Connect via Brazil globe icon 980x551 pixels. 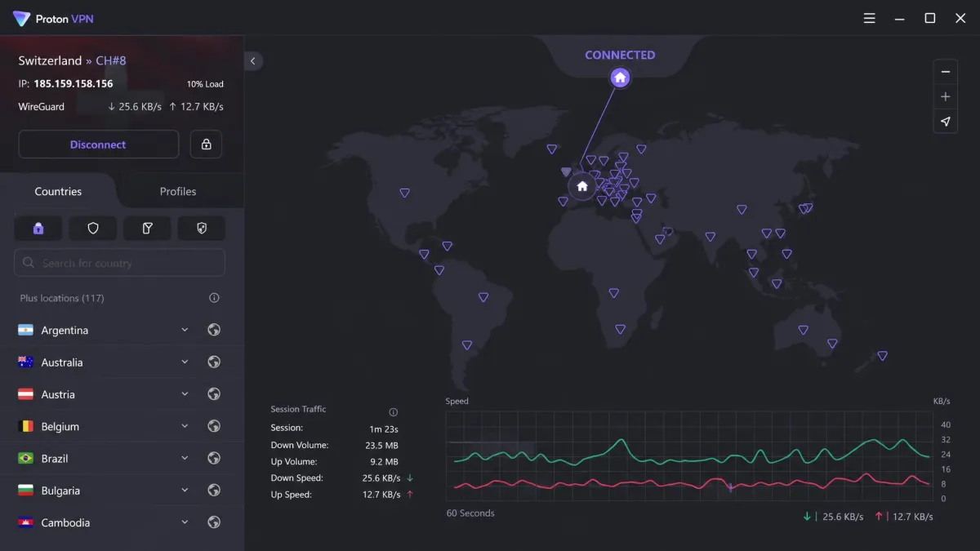pos(214,458)
